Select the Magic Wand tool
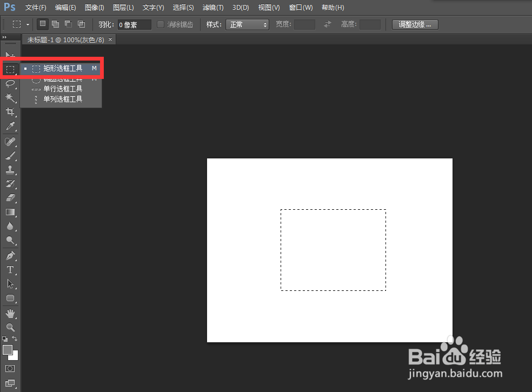532x392 pixels. 10,98
